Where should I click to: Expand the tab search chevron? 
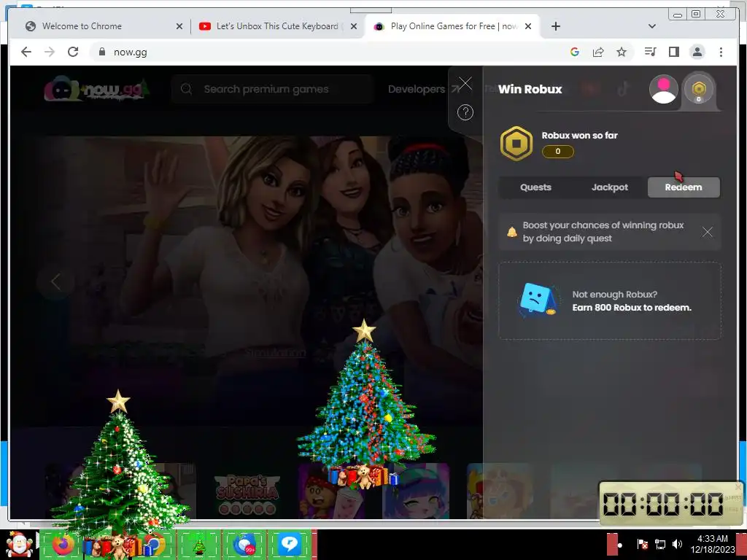(651, 26)
